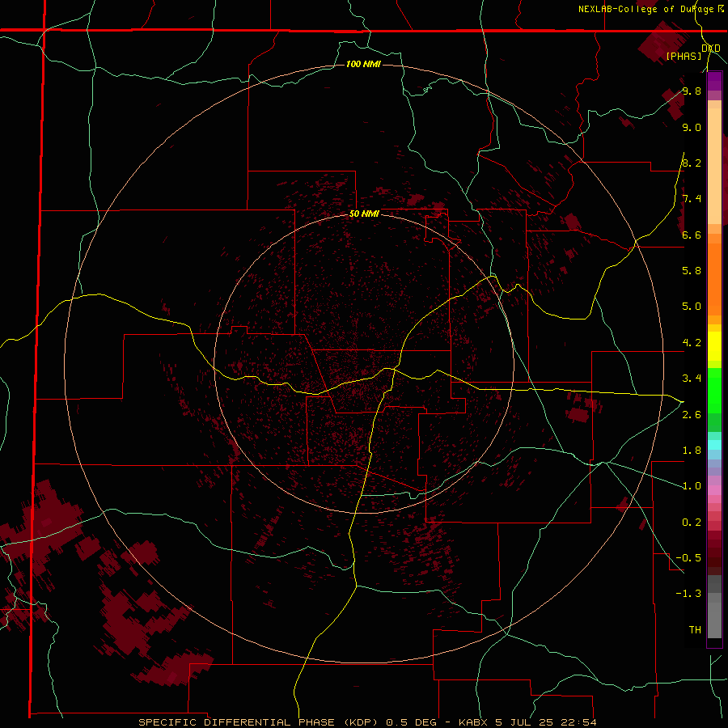Click the 7.4 legend value
This screenshot has width=728, height=728.
click(692, 199)
